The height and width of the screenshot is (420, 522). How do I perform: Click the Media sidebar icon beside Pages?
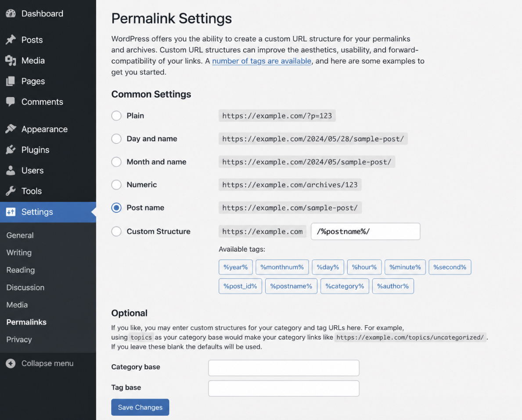click(11, 61)
